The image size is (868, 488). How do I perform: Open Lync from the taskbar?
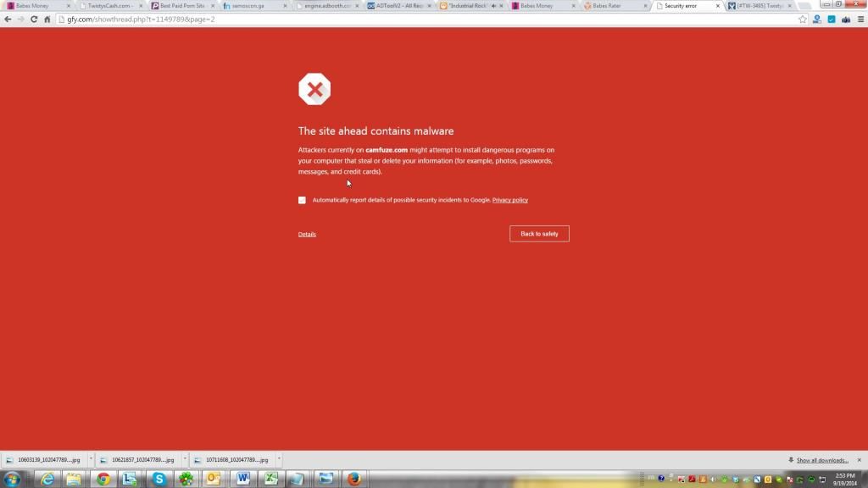click(x=130, y=480)
